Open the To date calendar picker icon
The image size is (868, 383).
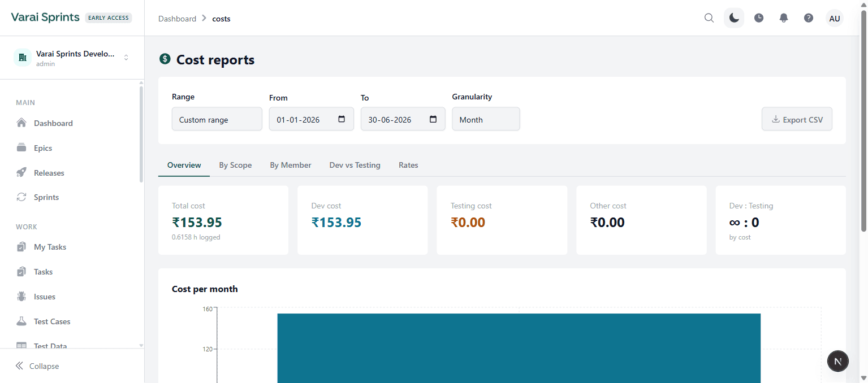(433, 119)
